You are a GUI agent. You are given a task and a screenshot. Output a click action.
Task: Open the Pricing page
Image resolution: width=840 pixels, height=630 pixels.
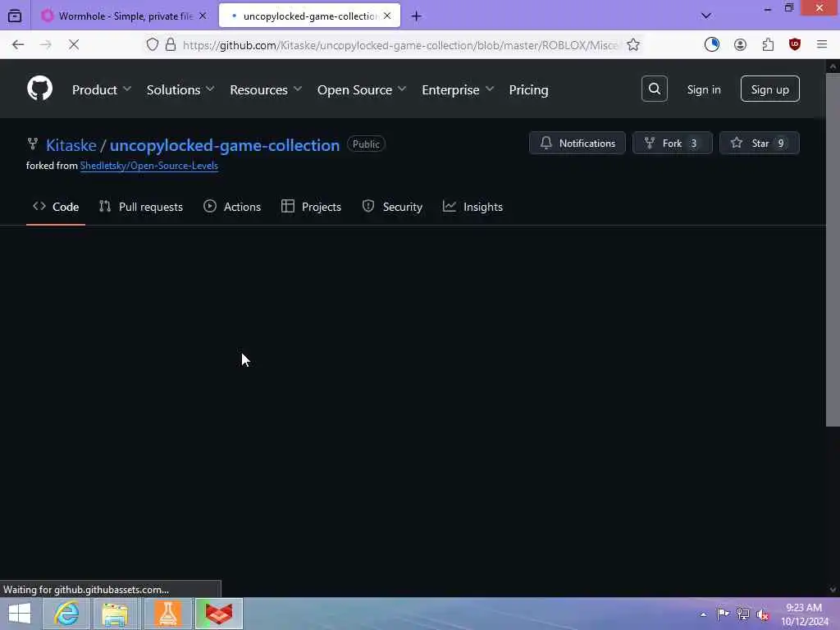[528, 89]
